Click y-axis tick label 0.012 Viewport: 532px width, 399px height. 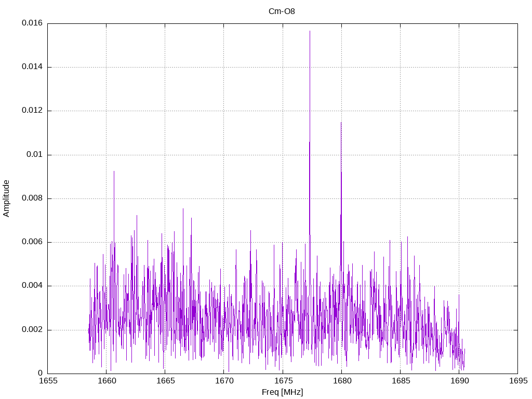coord(32,111)
